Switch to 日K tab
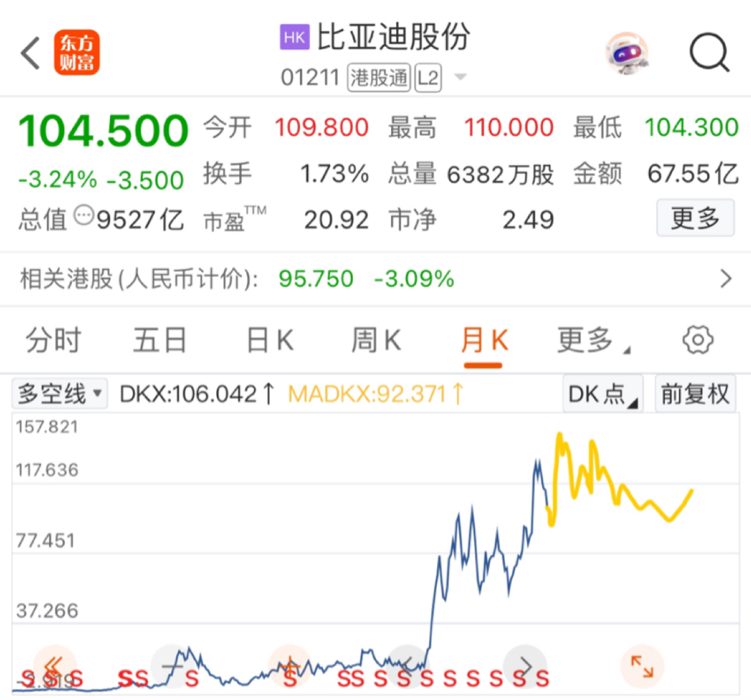The image size is (751, 700). point(270,340)
